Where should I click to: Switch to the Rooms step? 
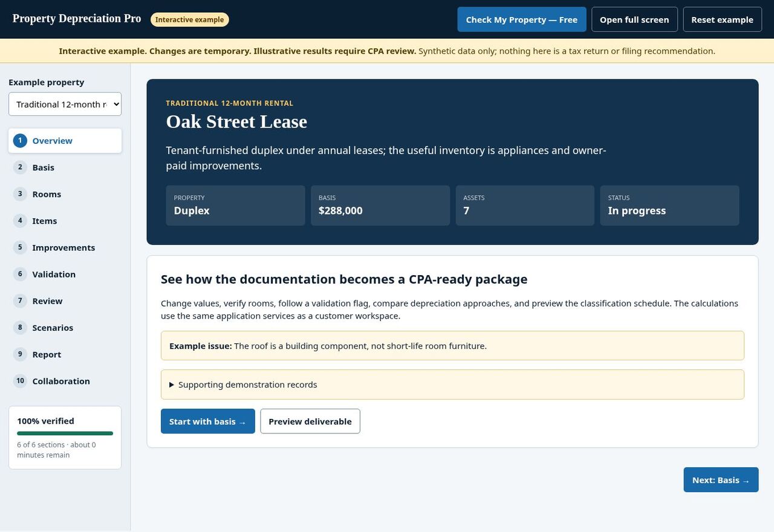pos(65,194)
